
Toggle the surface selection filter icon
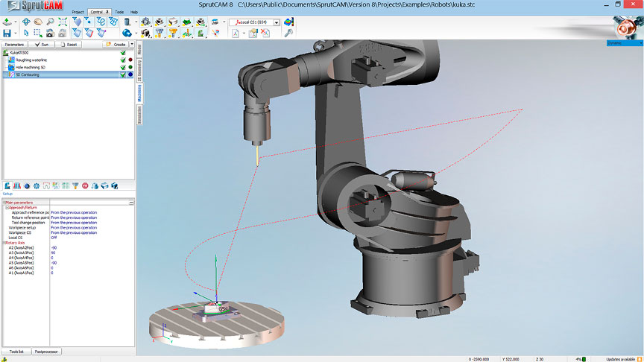[77, 22]
